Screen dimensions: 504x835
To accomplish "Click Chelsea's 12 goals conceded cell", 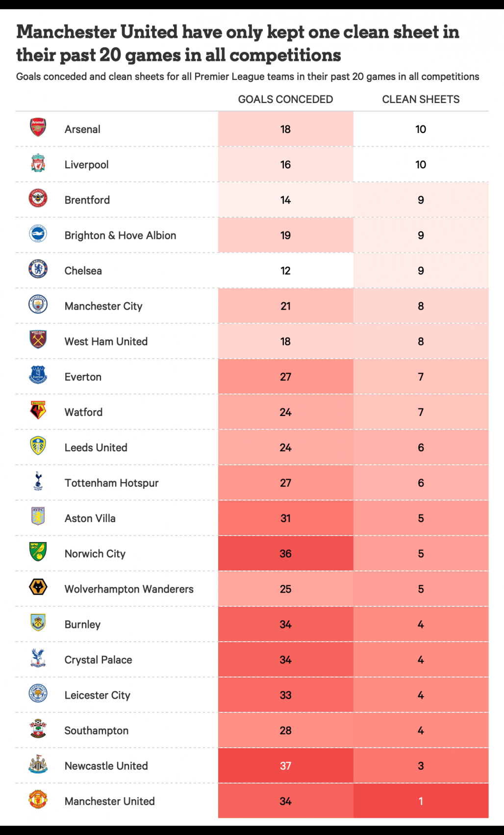I will 285,271.
